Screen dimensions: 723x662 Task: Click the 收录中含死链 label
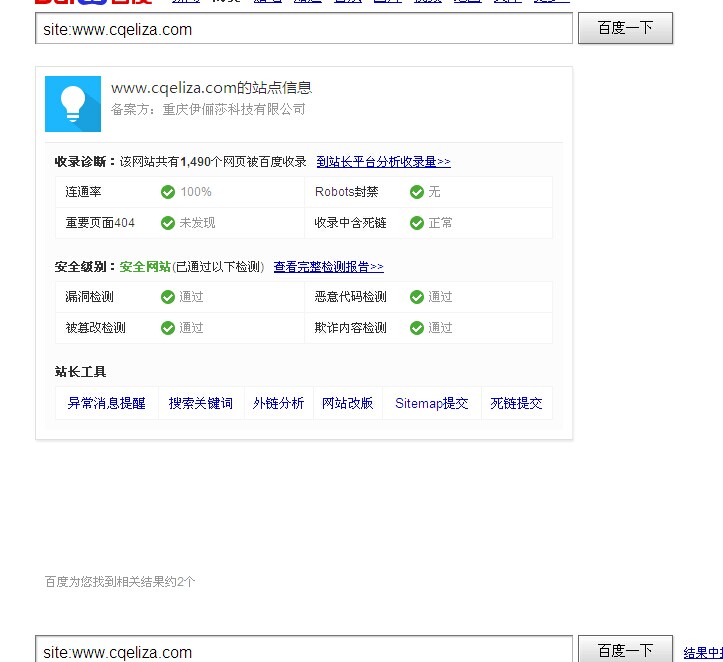pos(350,223)
